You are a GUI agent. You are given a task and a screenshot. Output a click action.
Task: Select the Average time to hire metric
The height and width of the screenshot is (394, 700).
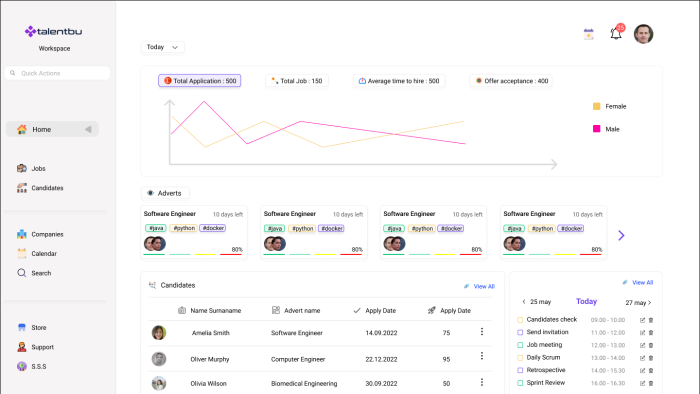pos(399,81)
